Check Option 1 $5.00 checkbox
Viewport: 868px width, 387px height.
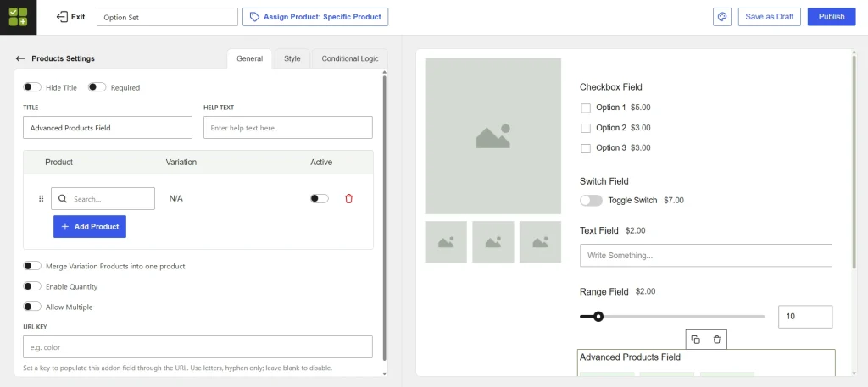[586, 108]
